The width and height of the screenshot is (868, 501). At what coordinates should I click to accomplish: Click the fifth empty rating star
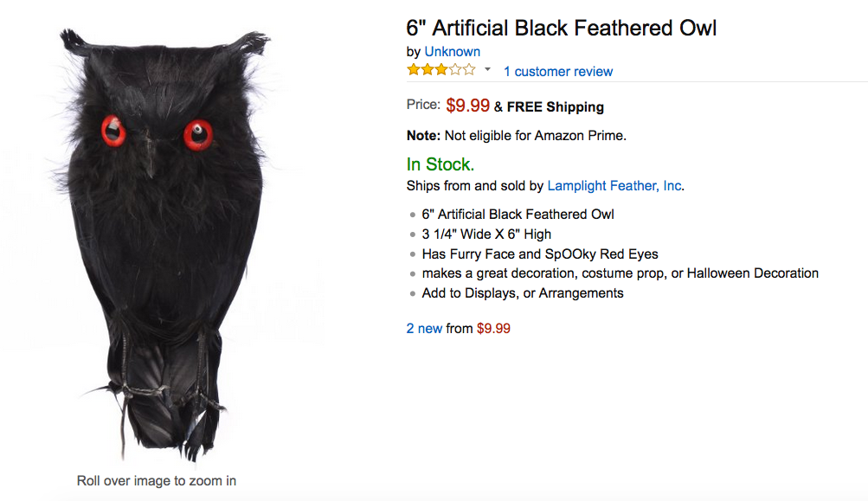(469, 70)
